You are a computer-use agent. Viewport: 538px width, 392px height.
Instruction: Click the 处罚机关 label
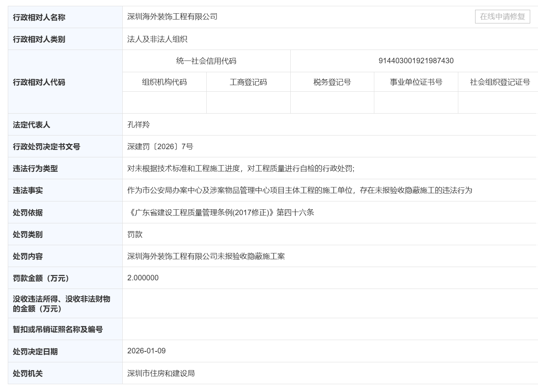click(28, 374)
